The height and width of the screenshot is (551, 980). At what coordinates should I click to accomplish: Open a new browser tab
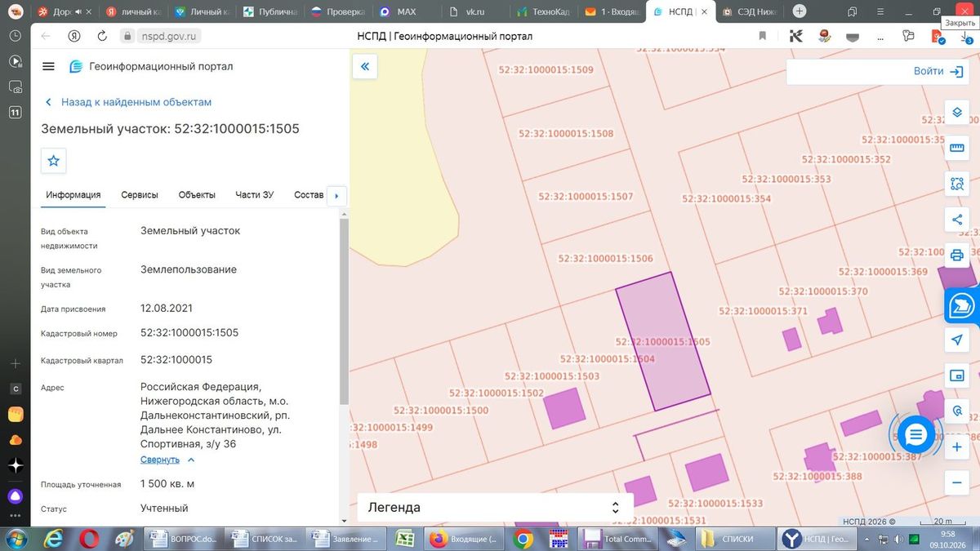(x=800, y=11)
